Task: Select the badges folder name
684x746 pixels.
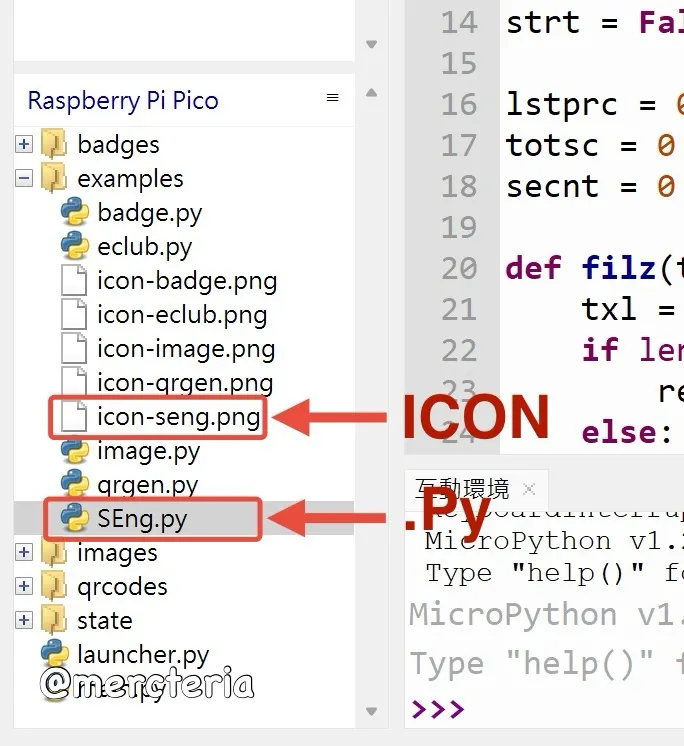Action: point(118,144)
